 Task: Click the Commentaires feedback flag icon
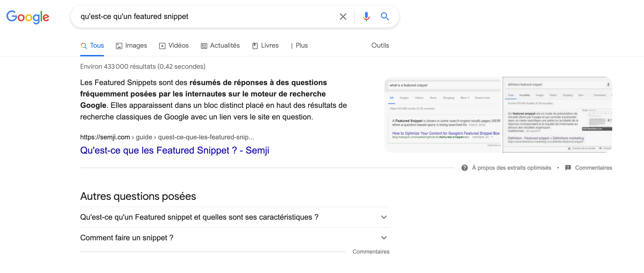[x=569, y=168]
